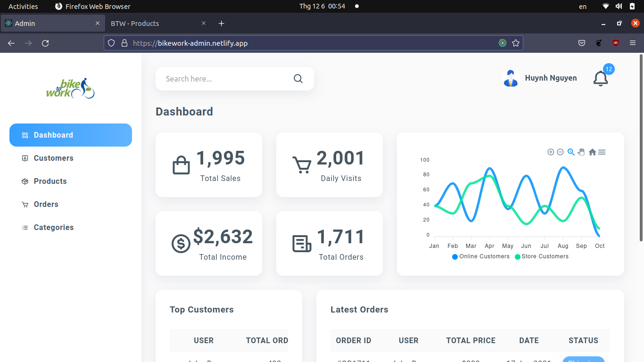The image size is (644, 362).
Task: Click the Orders cart icon in sidebar
Action: coord(25,204)
